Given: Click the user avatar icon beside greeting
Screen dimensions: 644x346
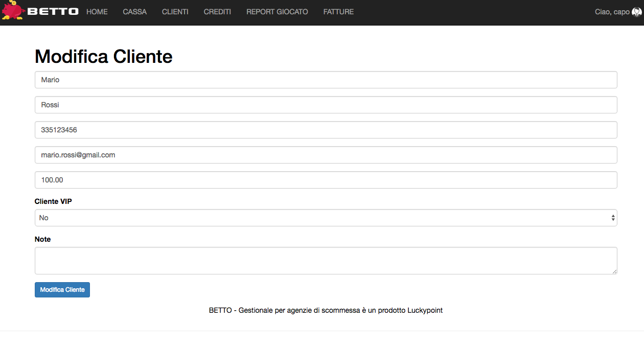Looking at the screenshot, I should tap(636, 12).
